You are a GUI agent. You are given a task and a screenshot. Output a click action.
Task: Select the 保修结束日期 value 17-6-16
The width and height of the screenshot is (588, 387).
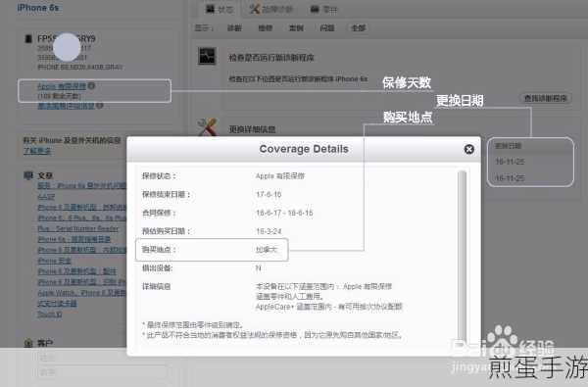tap(269, 194)
